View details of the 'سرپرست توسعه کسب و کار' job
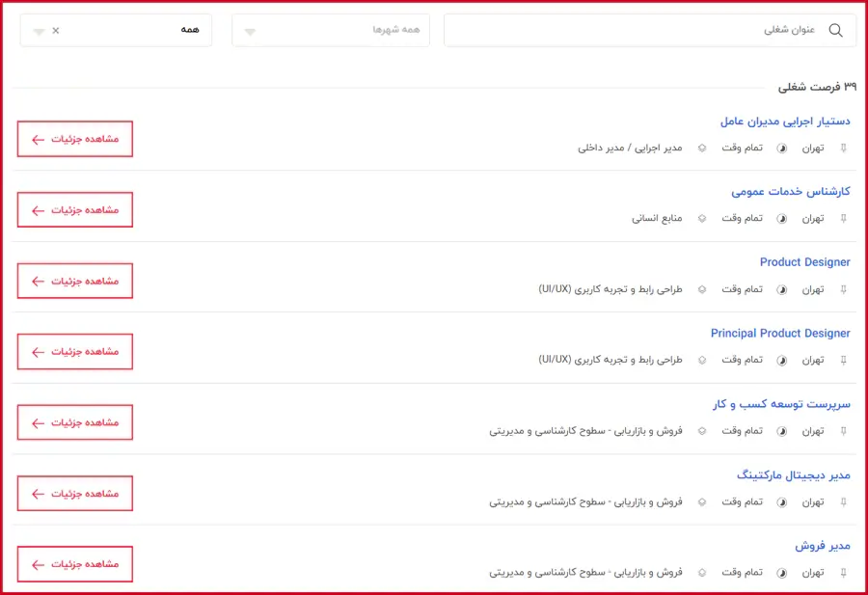 tap(75, 422)
